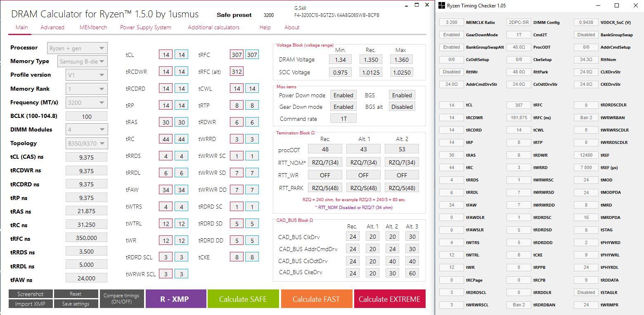The height and width of the screenshot is (315, 644).
Task: Click the tWRWRBAN Ban 2 value
Action: [x=586, y=118]
